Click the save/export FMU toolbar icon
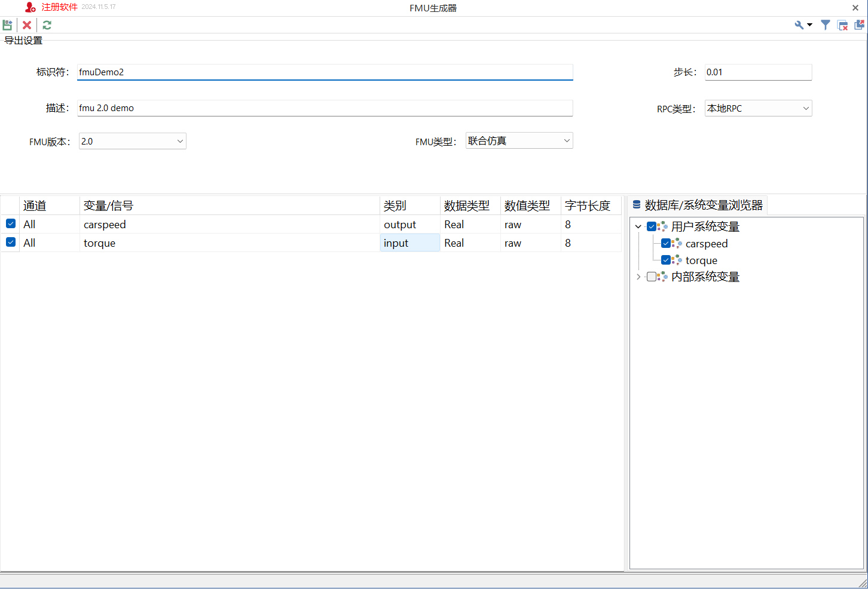 (8, 25)
